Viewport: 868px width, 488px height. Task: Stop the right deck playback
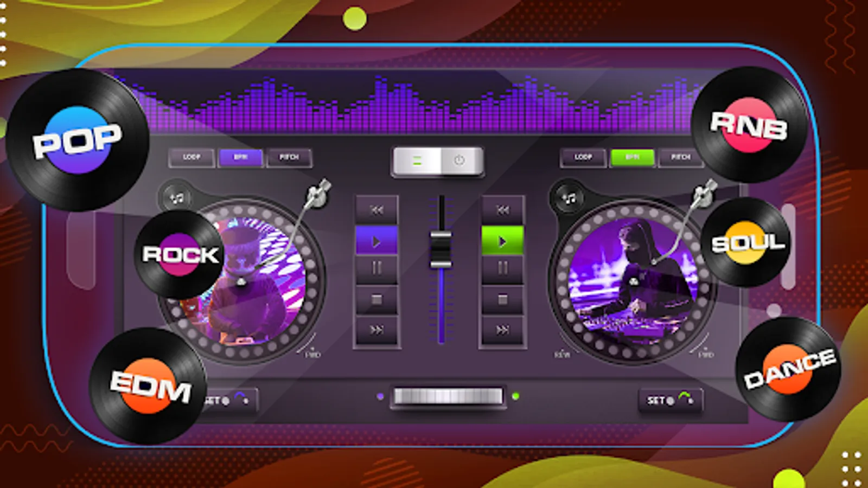click(x=503, y=299)
